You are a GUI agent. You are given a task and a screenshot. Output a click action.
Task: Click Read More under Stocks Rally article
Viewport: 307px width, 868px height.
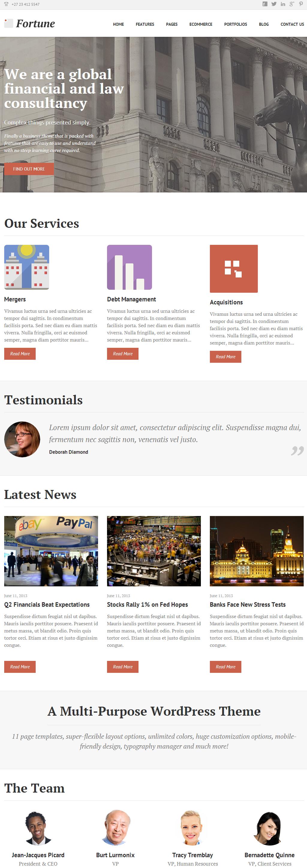123,667
